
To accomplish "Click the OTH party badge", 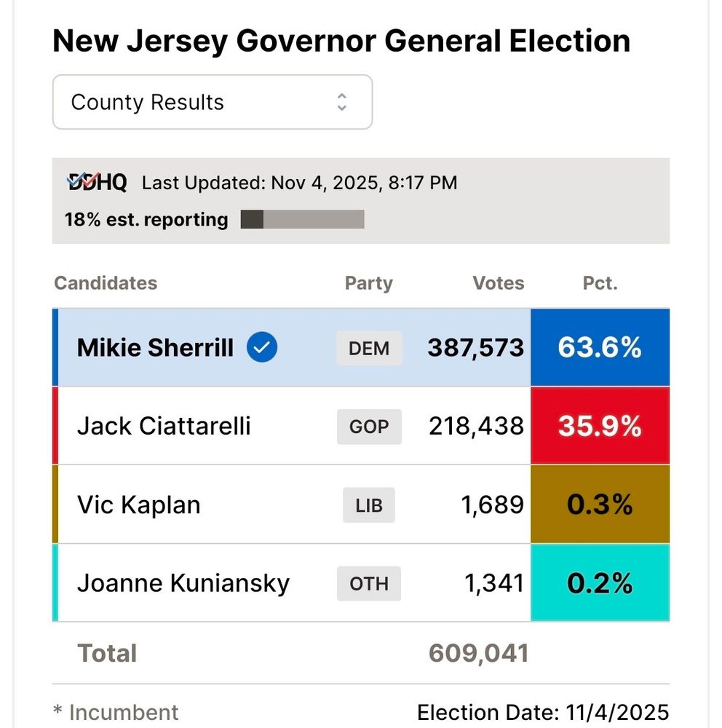I will click(369, 583).
